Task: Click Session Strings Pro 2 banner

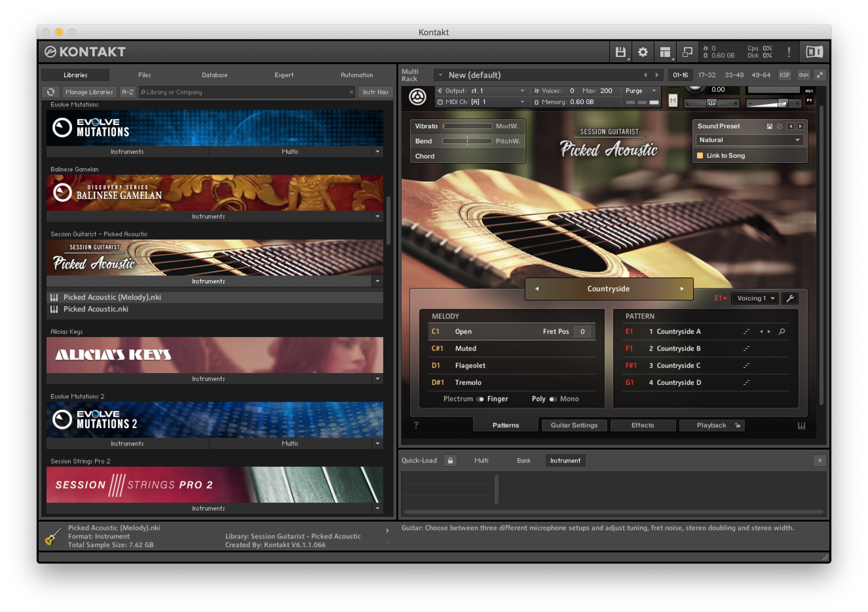Action: pyautogui.click(x=215, y=485)
